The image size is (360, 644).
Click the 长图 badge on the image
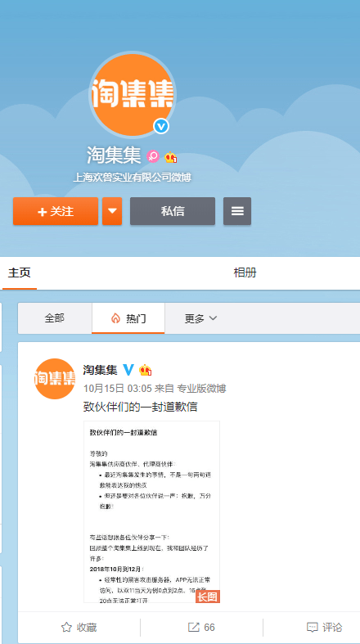208,597
